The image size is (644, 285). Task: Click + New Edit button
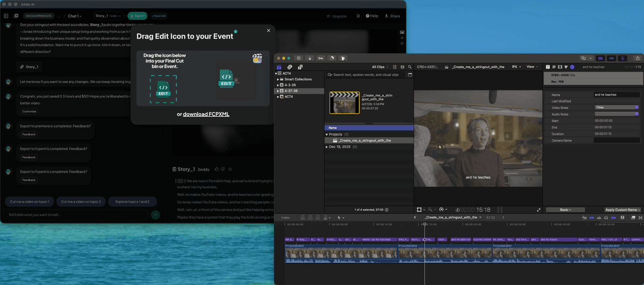[159, 16]
